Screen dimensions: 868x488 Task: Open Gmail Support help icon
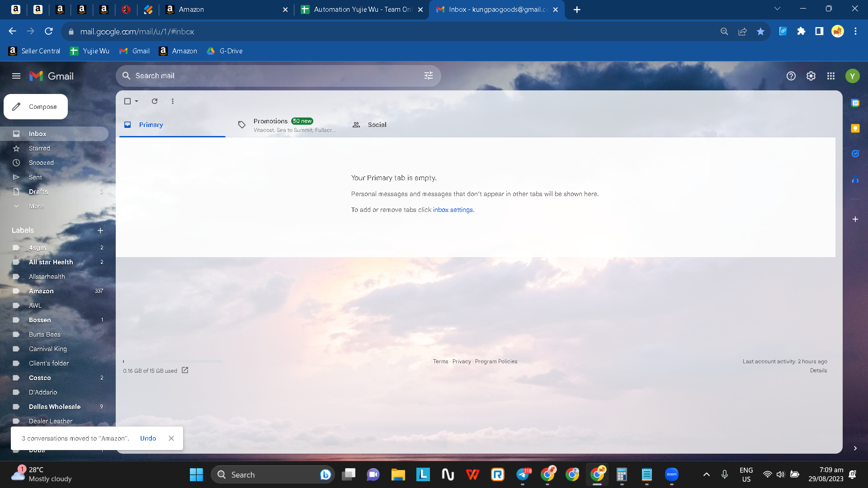click(791, 76)
